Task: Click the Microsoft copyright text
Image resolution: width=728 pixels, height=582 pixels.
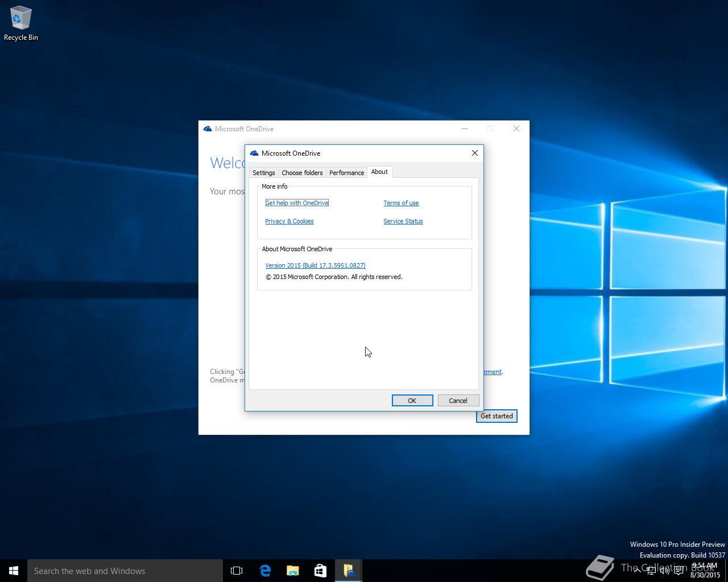Action: 334,277
